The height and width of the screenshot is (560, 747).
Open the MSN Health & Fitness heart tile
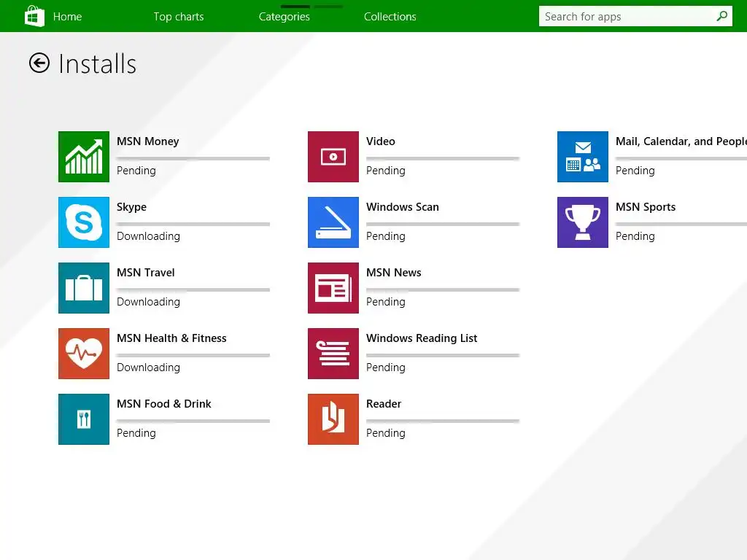coord(84,354)
